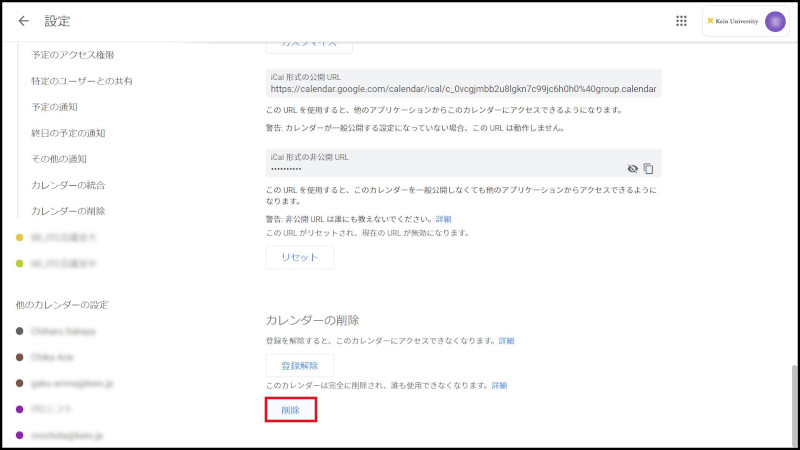Select 予定のアクセス権限 in the sidebar
This screenshot has width=800, height=450.
point(72,55)
